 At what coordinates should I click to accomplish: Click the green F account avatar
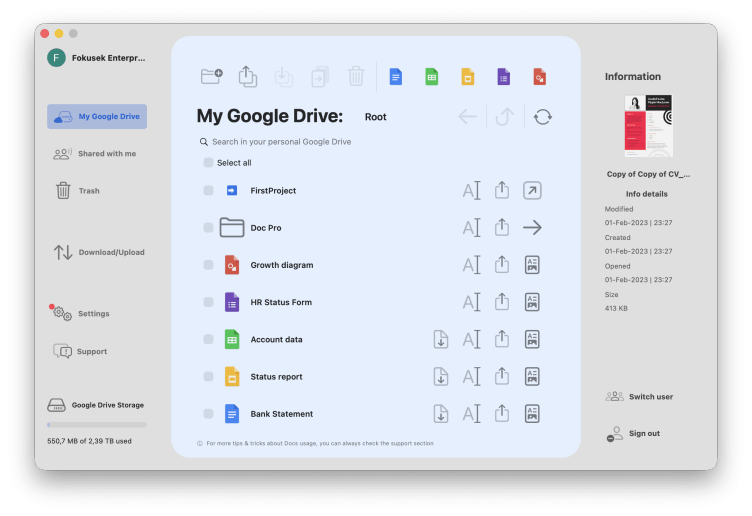coord(57,58)
